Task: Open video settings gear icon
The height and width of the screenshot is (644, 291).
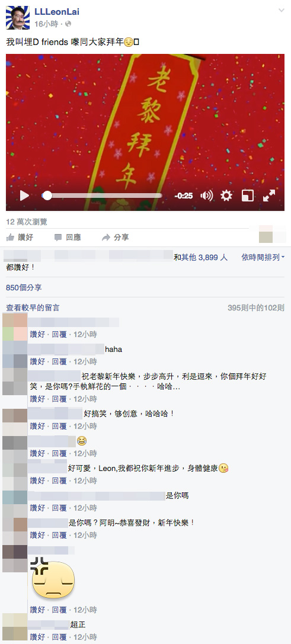Action: tap(226, 196)
